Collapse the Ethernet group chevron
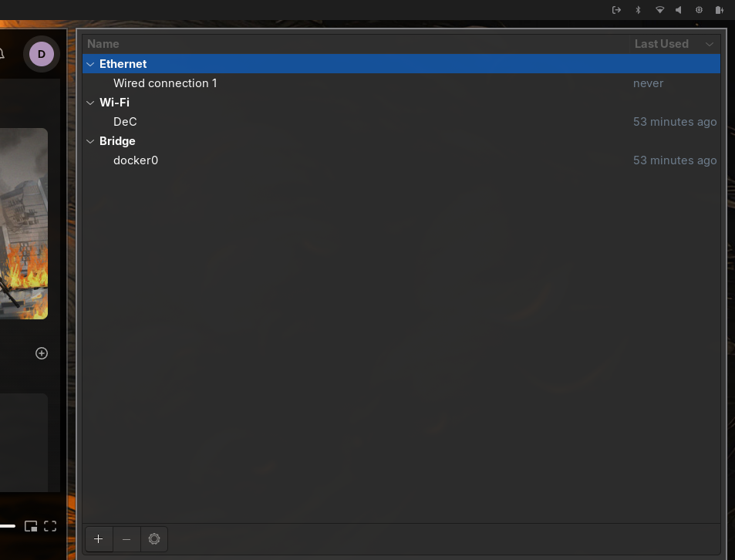This screenshot has height=560, width=735. tap(90, 64)
